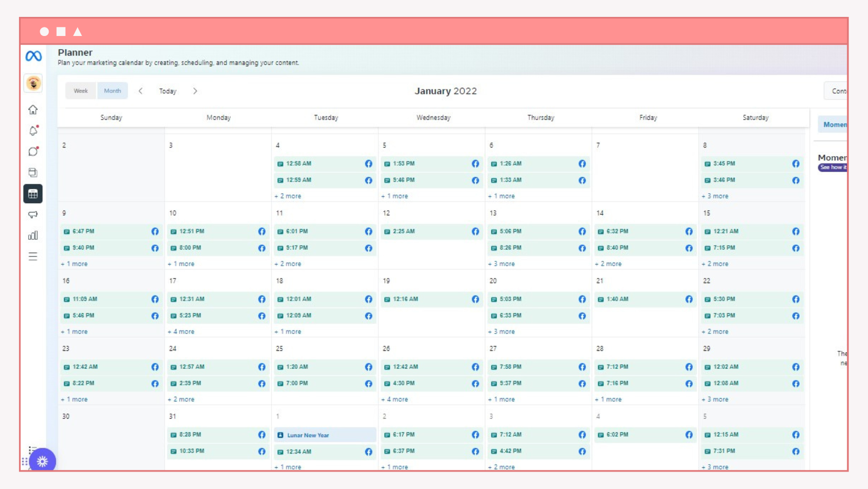Go to next month arrow
Viewport: 868px width, 489px height.
point(195,91)
